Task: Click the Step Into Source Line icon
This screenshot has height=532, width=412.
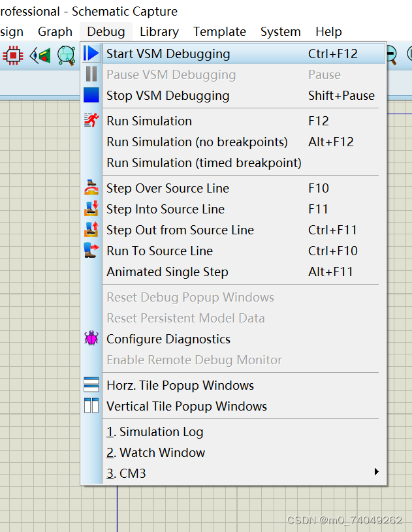Action: tap(91, 209)
